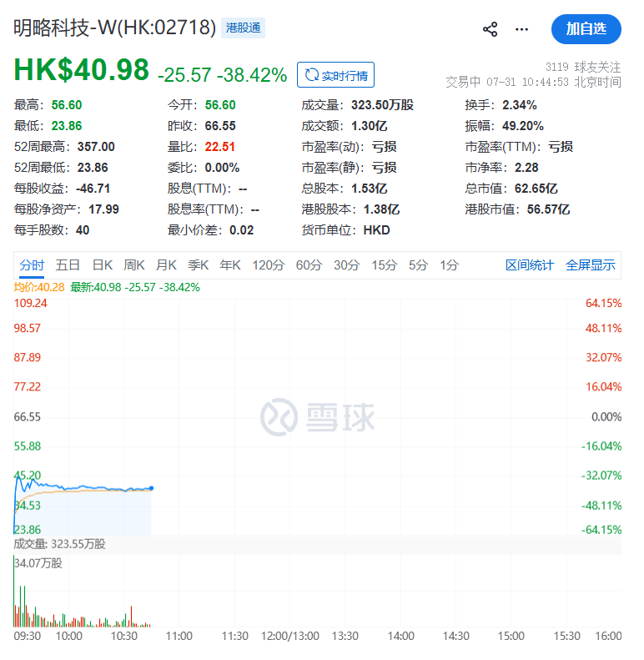Switch to the 五日 tab

pyautogui.click(x=68, y=265)
